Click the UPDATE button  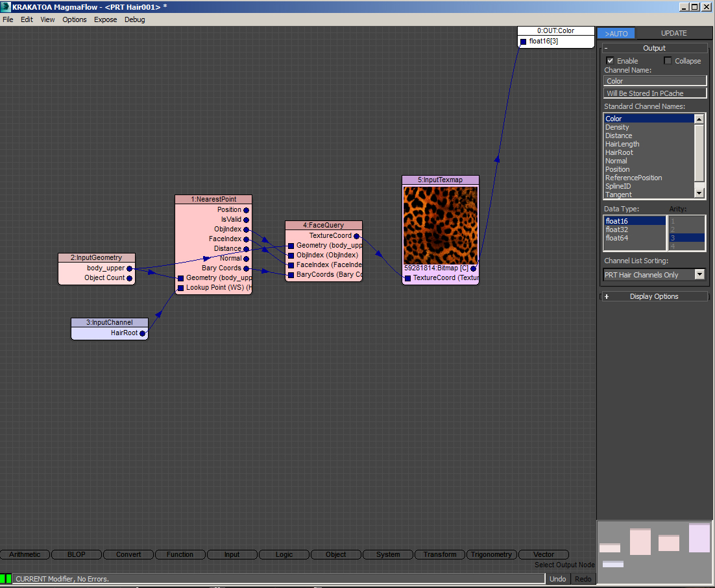[673, 34]
